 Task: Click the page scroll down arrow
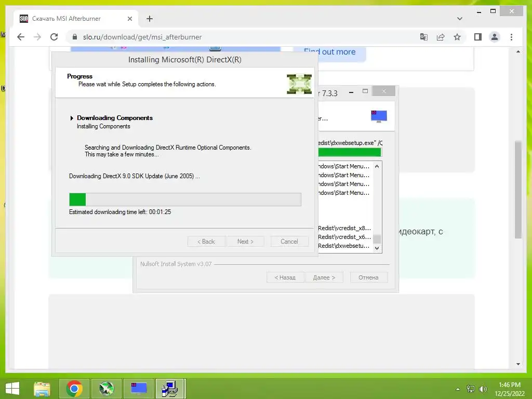coord(518,364)
